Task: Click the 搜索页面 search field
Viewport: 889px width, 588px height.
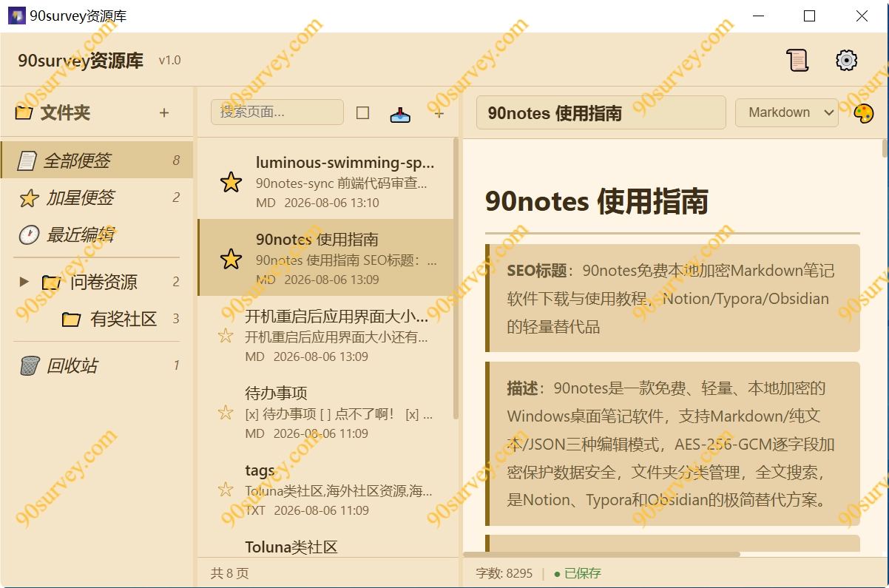Action: click(277, 112)
